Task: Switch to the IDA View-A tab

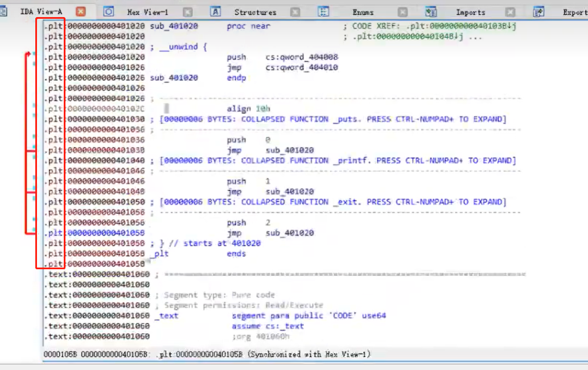Action: point(41,11)
